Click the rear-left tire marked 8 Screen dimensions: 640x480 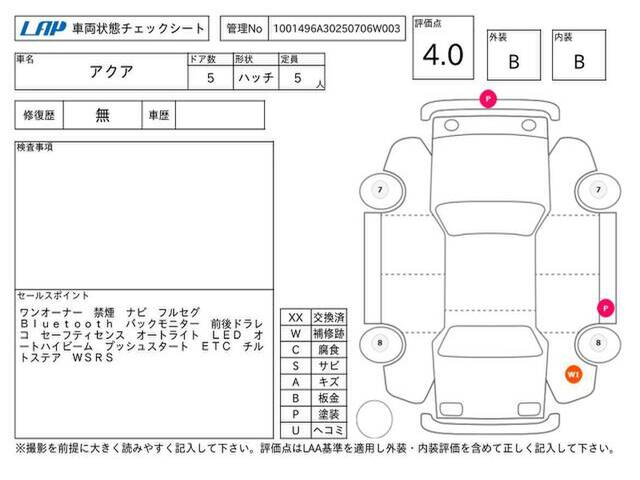tap(382, 344)
